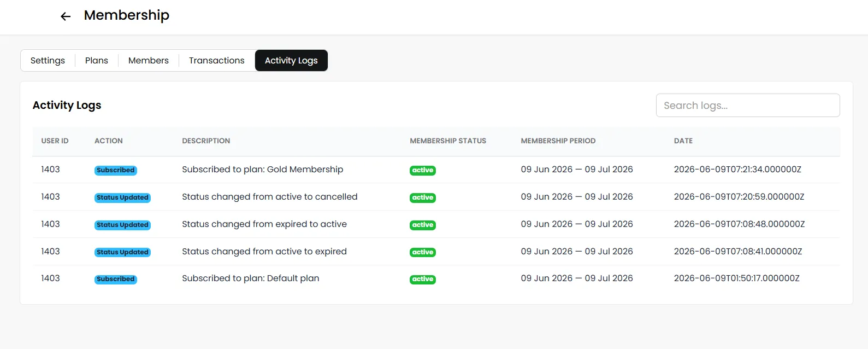Click the date 2026-06-09T01:50:17.000000Z
Screen dimensions: 868x349
tap(737, 278)
